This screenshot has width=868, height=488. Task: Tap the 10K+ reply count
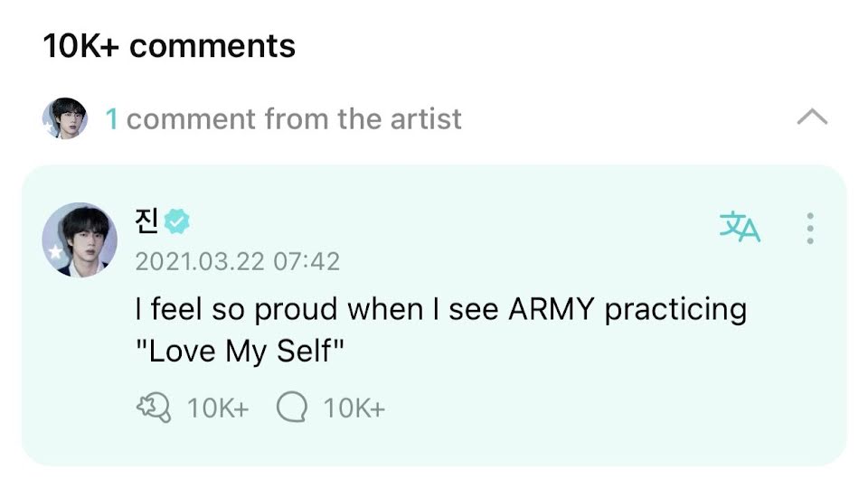click(x=354, y=408)
